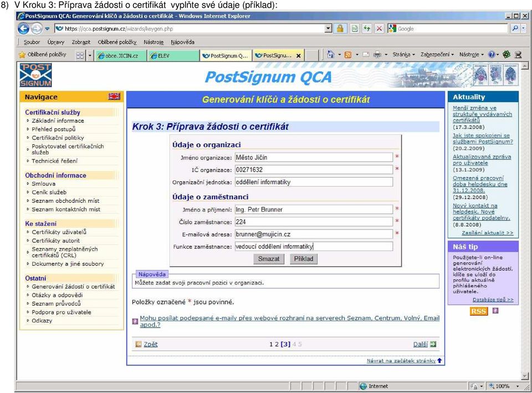Open Databáze tipů link
The image size is (532, 393).
pyautogui.click(x=493, y=299)
